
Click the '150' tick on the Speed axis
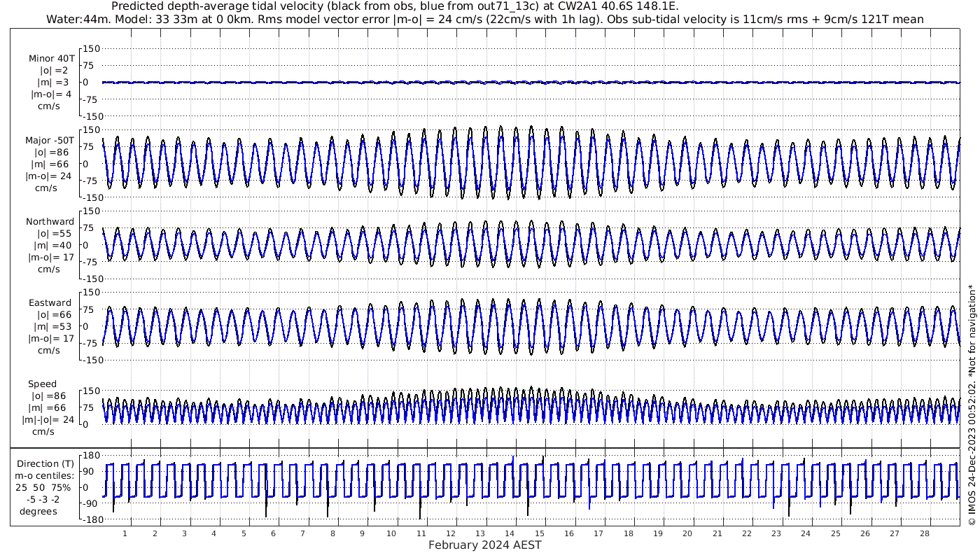click(x=93, y=391)
